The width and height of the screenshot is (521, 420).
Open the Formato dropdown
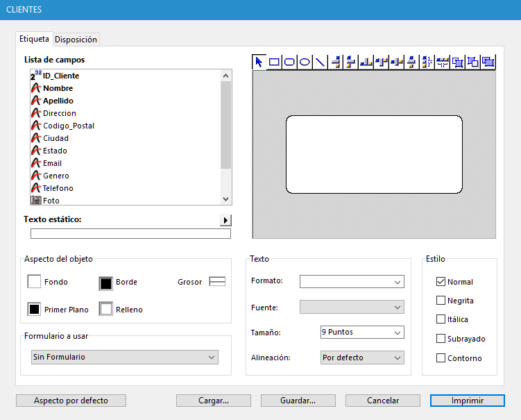click(352, 281)
